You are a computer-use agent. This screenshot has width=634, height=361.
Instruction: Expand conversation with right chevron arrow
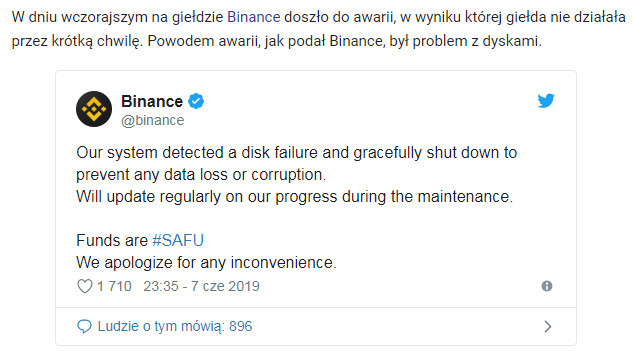(x=547, y=326)
